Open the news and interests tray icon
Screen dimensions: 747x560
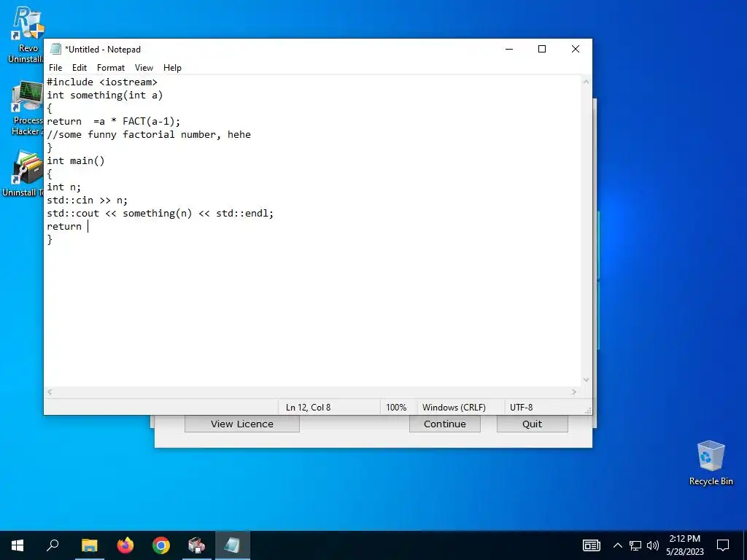[x=591, y=545]
